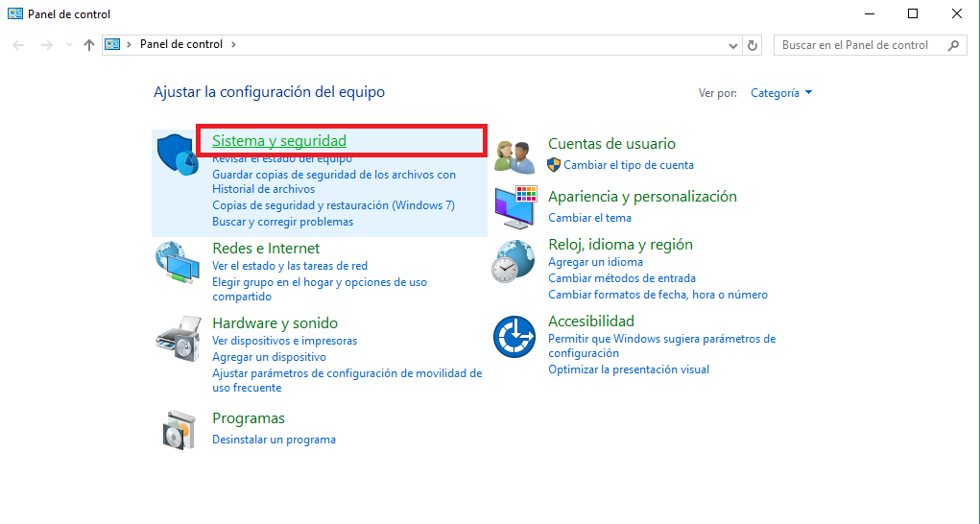The height and width of the screenshot is (524, 980).
Task: Click Cambiar el tema link
Action: [589, 218]
